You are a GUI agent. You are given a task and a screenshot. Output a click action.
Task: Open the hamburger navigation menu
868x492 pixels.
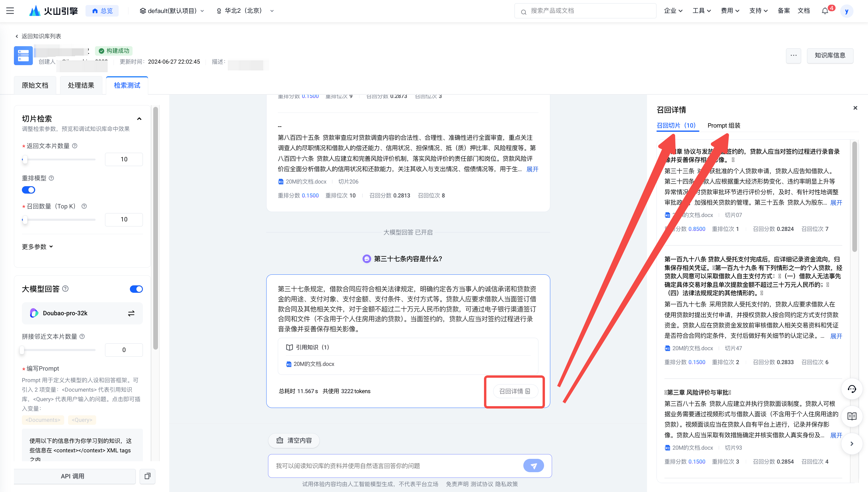pos(10,11)
